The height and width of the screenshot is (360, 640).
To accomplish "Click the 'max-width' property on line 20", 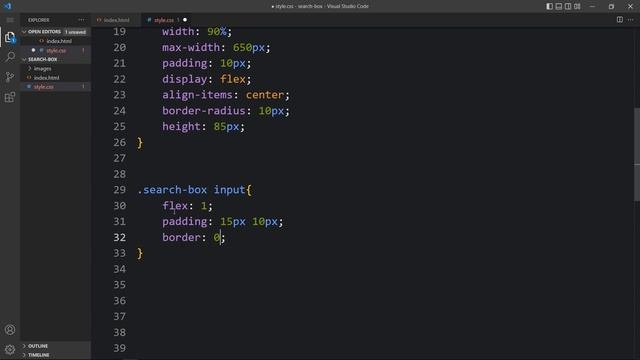I will 191,48.
